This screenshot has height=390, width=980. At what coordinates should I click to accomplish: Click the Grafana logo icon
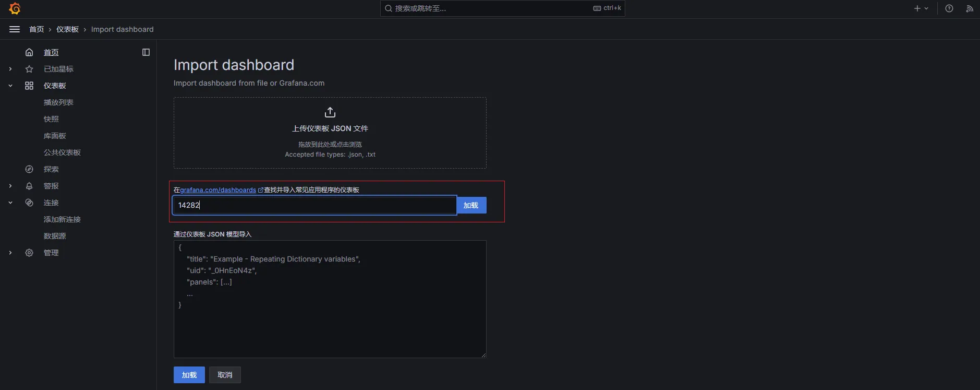(x=15, y=8)
